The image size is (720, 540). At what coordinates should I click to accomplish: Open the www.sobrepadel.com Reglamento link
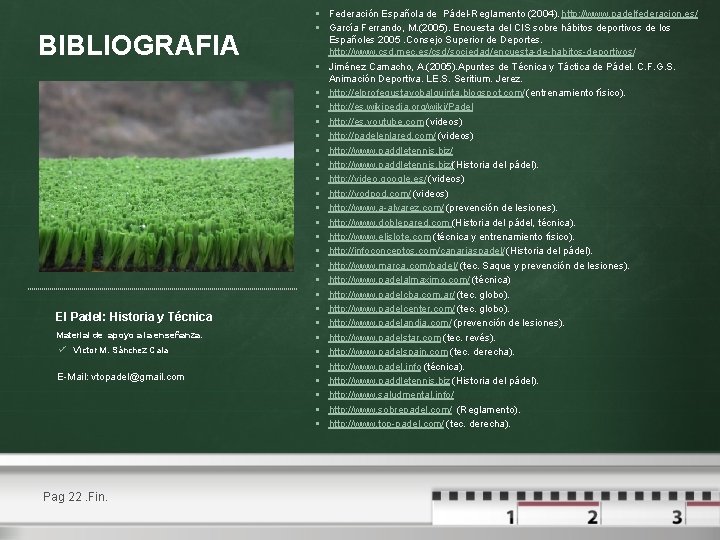(390, 410)
